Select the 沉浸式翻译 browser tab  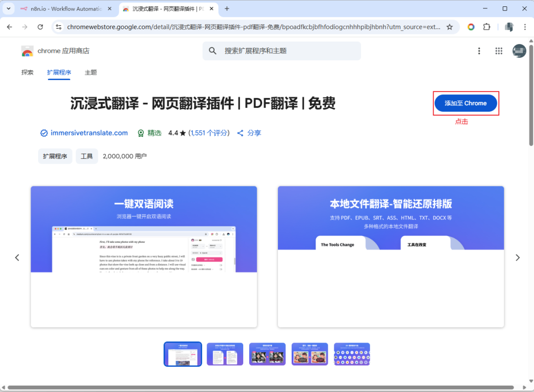(x=168, y=9)
